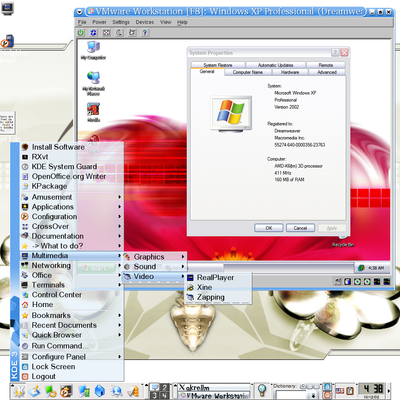This screenshot has height=400, width=400.
Task: Open the Help menu in VMware
Action: click(x=182, y=22)
